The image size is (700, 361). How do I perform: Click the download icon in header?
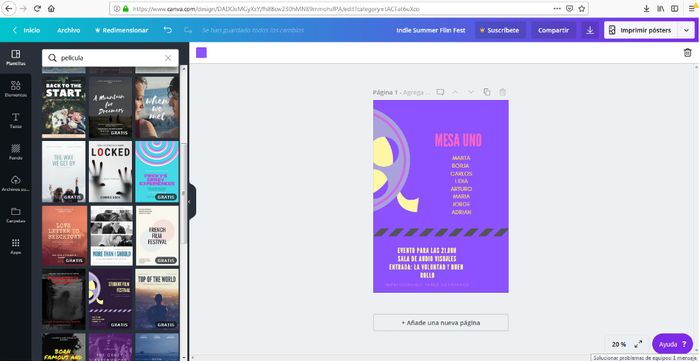pyautogui.click(x=590, y=30)
